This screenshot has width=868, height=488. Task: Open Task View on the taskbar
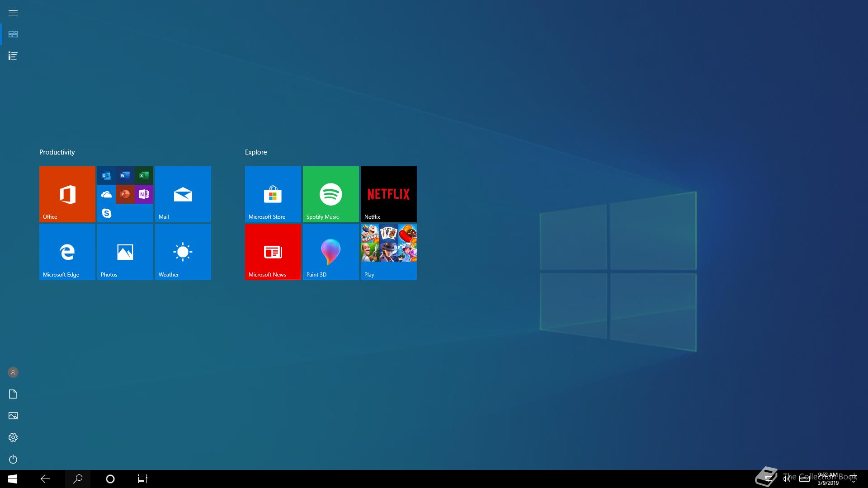click(x=143, y=479)
